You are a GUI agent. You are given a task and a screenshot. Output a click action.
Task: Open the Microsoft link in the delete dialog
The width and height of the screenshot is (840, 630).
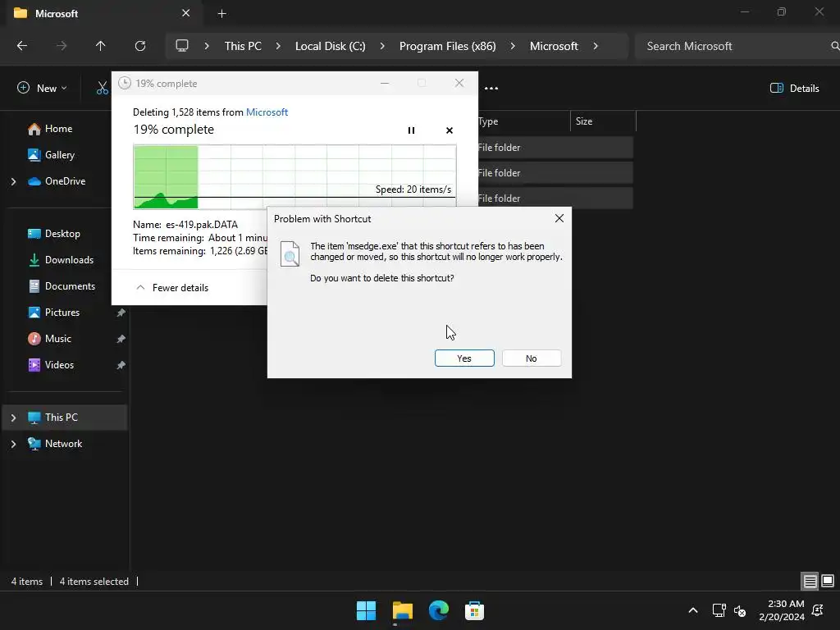coord(267,112)
